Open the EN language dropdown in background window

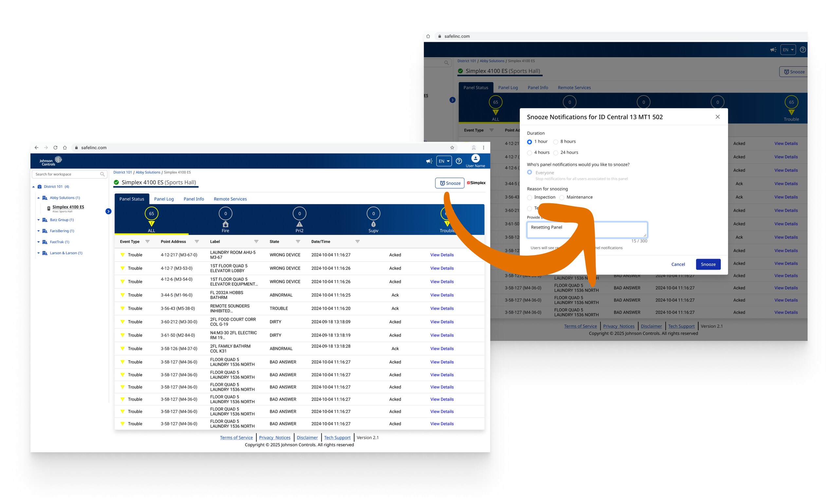pos(788,50)
